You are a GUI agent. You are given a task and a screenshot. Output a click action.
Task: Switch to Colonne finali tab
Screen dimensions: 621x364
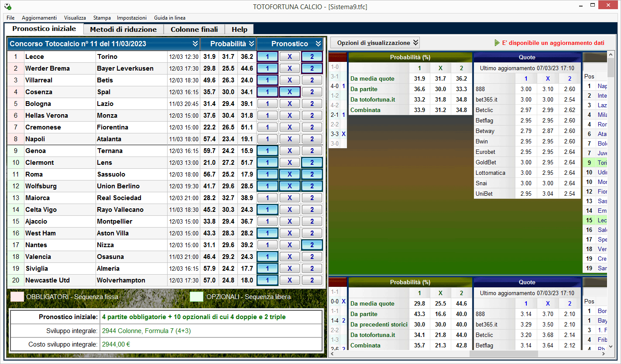(194, 29)
